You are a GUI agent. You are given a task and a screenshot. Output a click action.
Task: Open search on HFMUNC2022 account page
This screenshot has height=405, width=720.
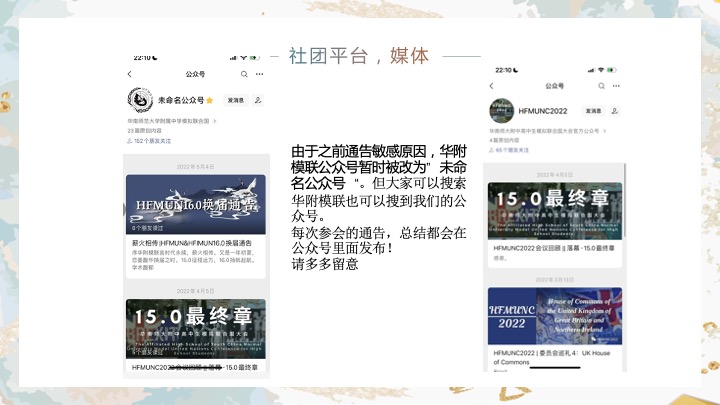tap(601, 86)
